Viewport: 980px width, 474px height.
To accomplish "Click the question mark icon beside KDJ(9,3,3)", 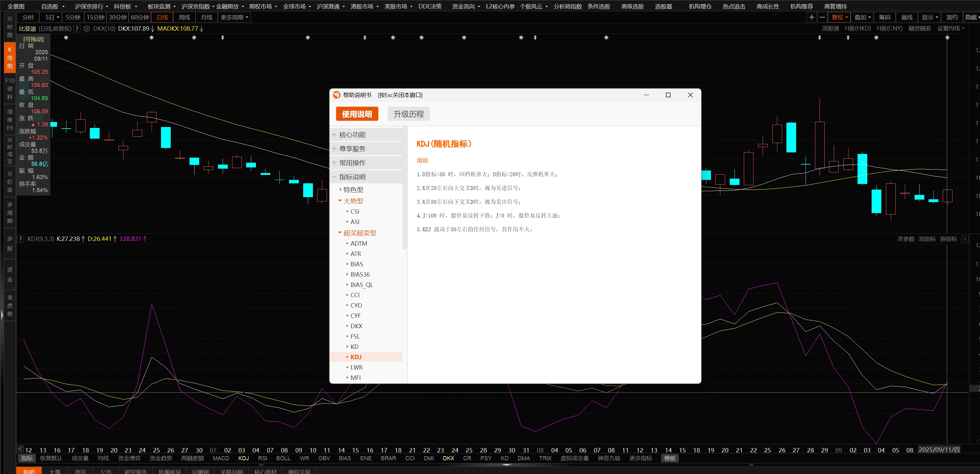I will (x=21, y=239).
